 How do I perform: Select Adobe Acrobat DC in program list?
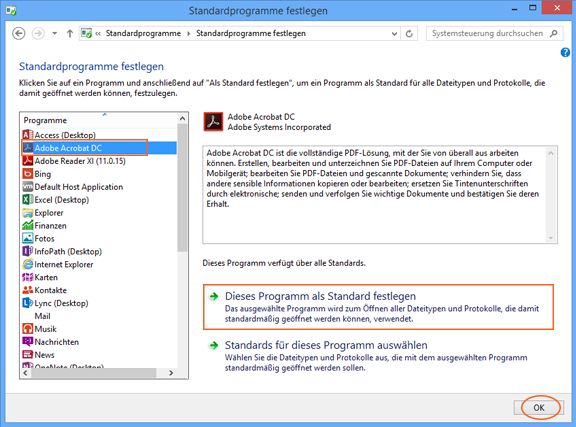click(99, 148)
